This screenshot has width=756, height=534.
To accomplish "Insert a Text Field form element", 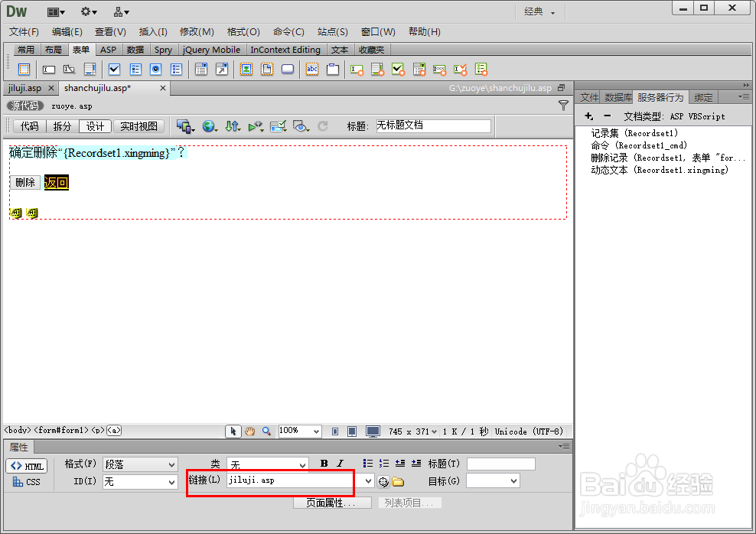I will 49,70.
